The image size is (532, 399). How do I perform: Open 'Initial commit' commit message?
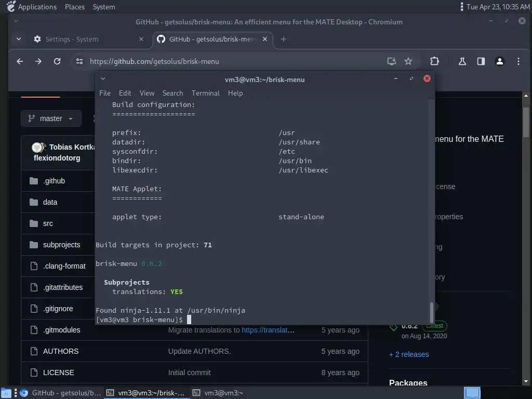[x=189, y=373]
